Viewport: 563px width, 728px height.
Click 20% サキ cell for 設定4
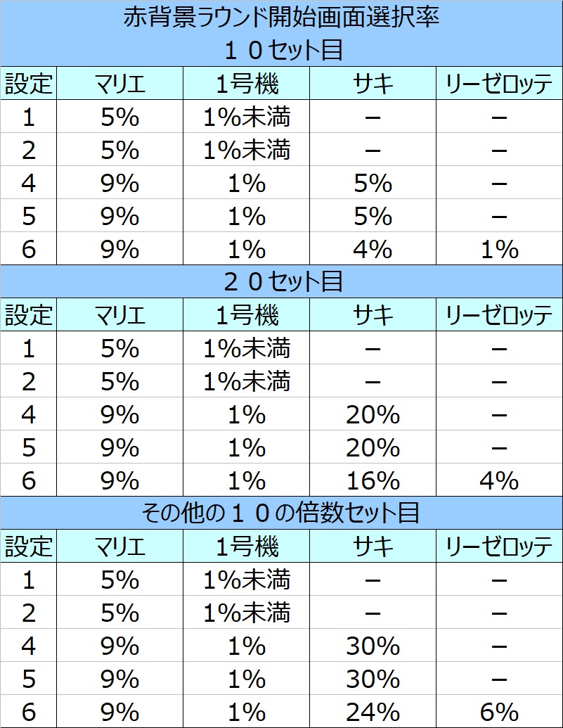click(x=373, y=415)
